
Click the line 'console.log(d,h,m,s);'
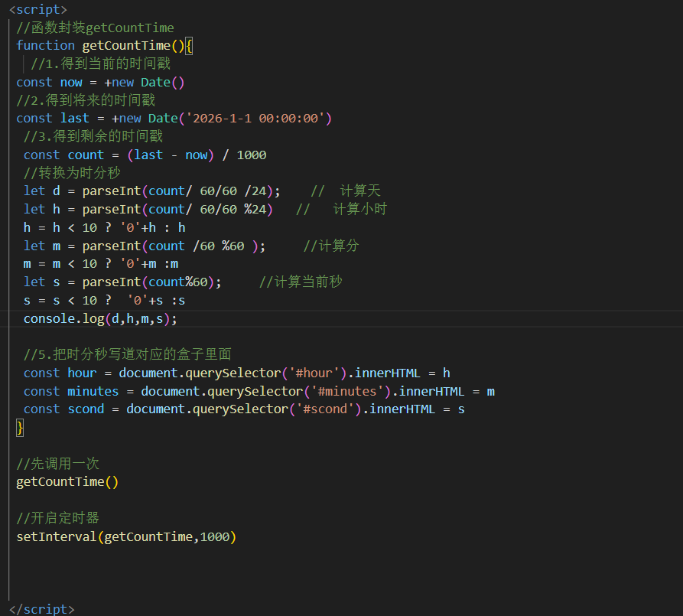[101, 318]
